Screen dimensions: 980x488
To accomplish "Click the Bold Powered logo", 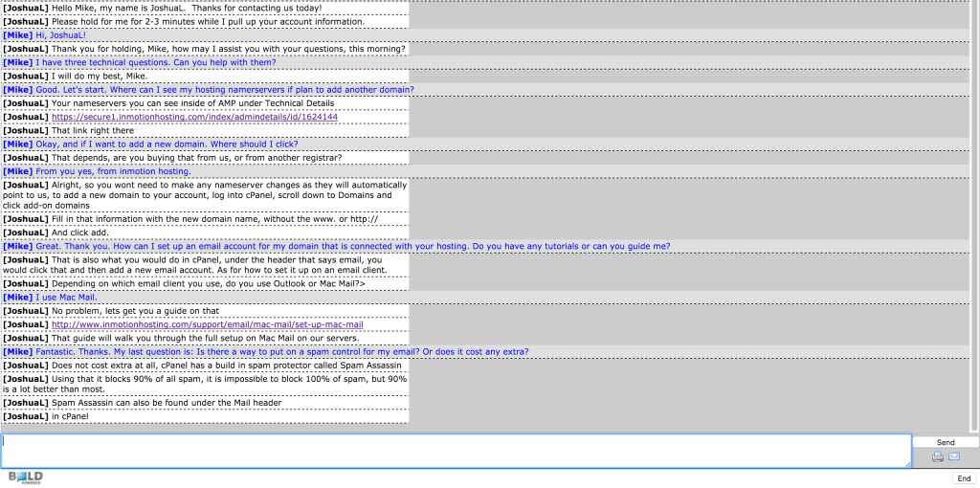I will point(25,477).
